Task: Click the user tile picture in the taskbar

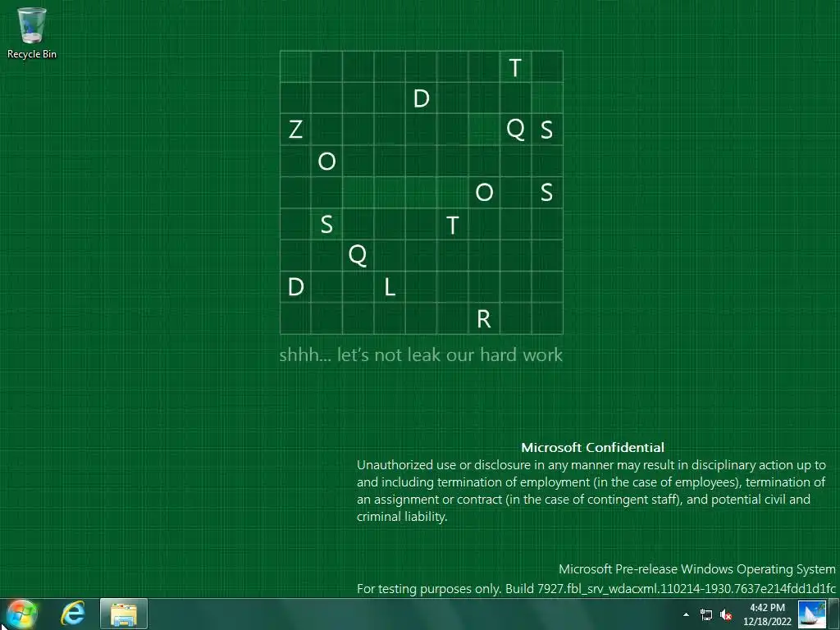Action: 811,614
